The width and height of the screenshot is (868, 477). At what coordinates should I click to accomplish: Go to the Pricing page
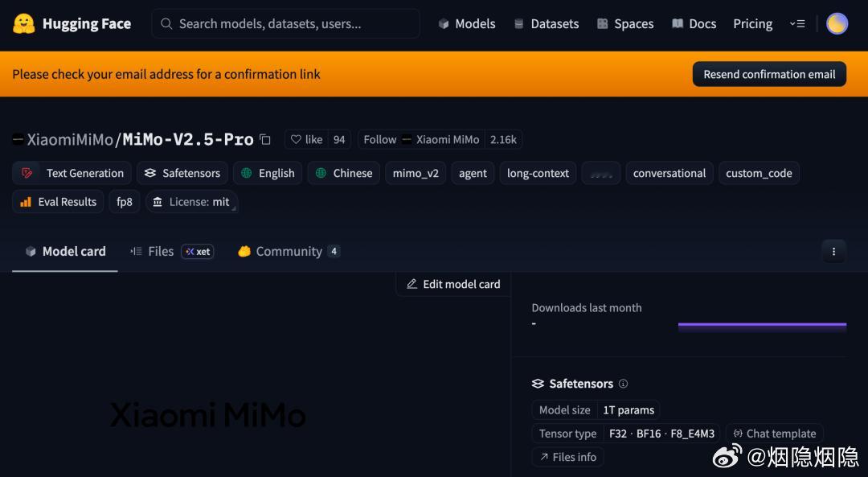(753, 24)
